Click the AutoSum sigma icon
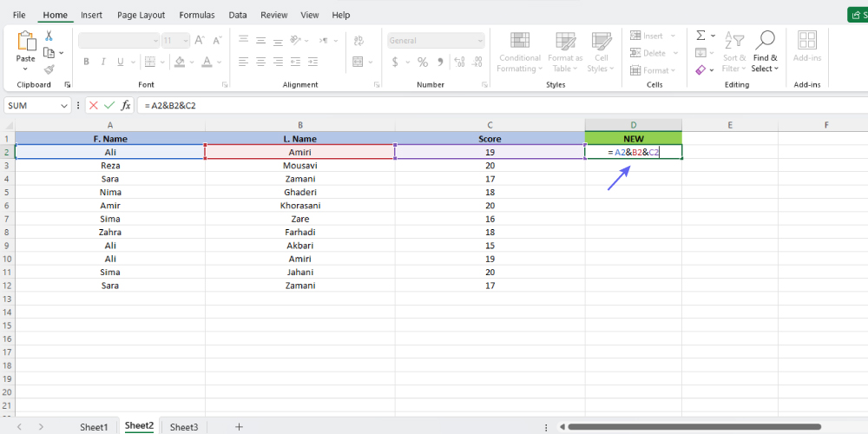 point(700,36)
